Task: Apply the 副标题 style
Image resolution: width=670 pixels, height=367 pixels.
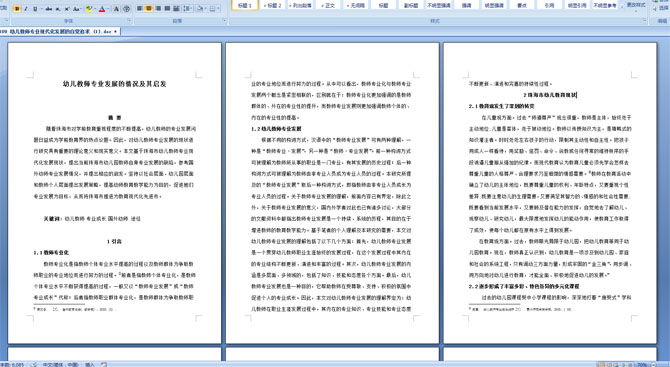Action: tap(411, 5)
